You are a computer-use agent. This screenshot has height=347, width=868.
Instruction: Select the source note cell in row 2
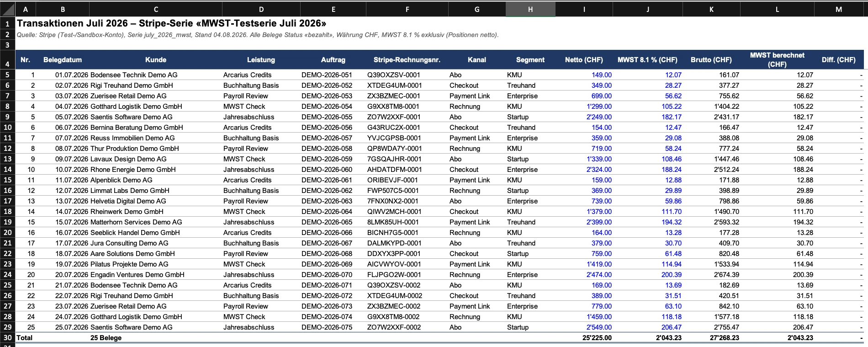[x=258, y=35]
